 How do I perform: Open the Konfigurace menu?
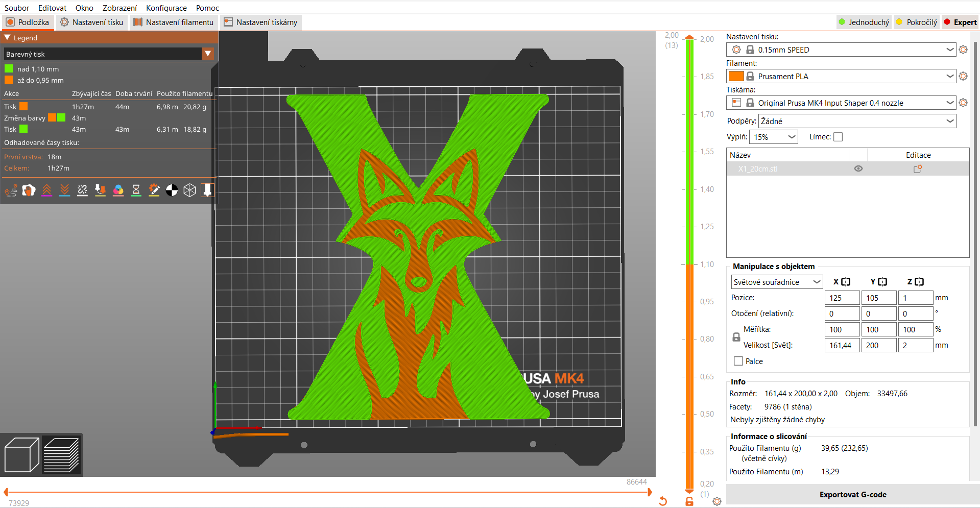166,8
